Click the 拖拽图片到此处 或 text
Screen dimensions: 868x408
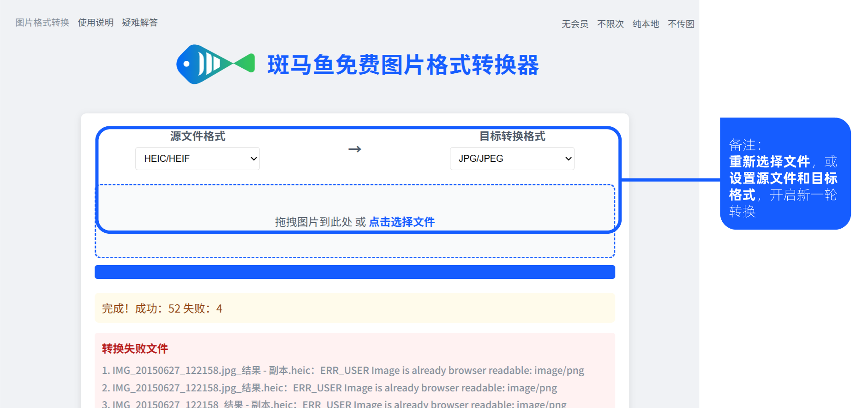pos(320,222)
